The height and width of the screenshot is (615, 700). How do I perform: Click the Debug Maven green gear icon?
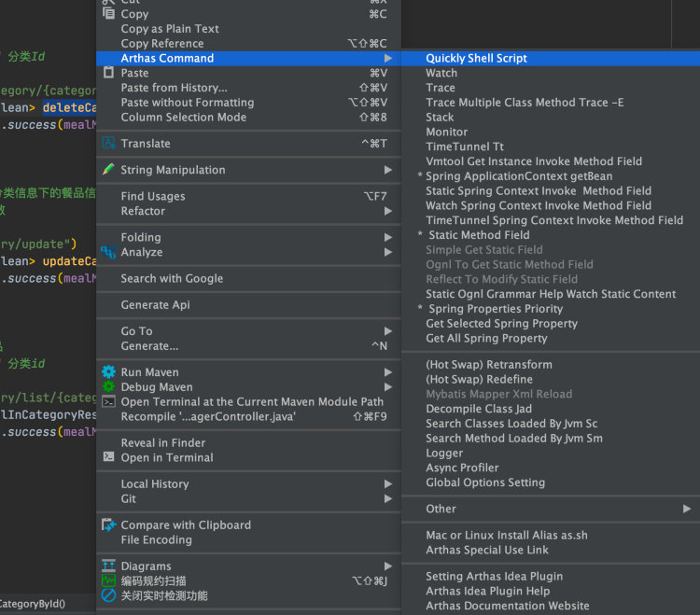click(109, 387)
